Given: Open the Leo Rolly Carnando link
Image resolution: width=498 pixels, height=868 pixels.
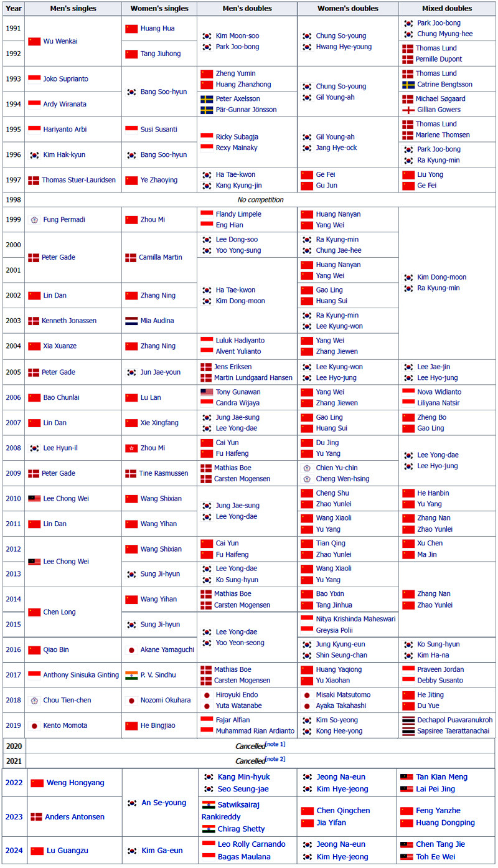Looking at the screenshot, I should click(251, 844).
